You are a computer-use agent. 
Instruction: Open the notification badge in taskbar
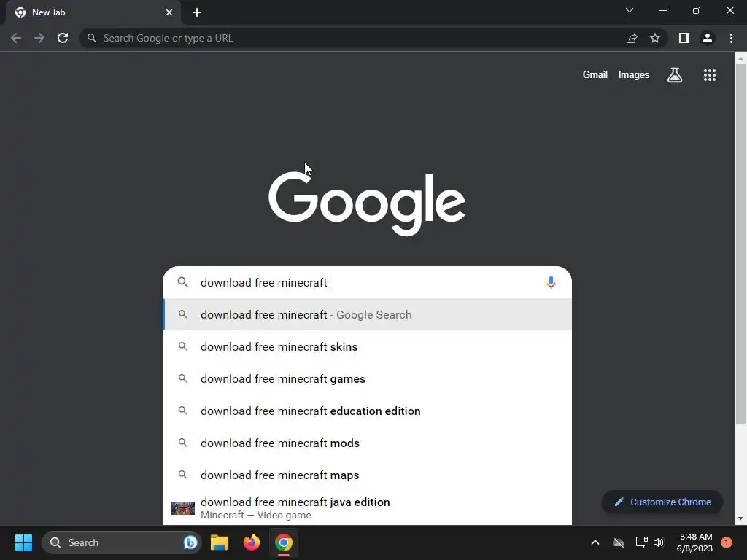[727, 542]
